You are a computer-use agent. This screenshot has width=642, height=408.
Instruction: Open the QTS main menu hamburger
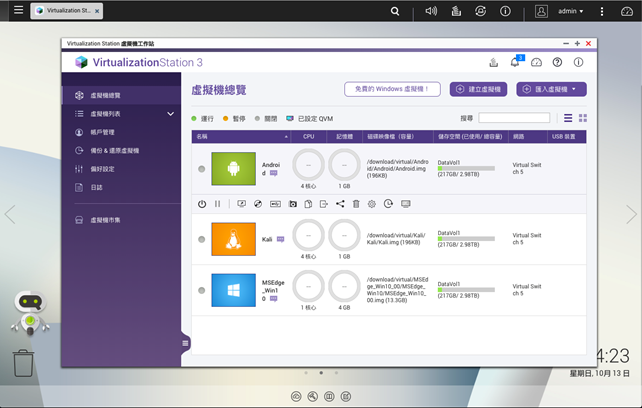(18, 10)
